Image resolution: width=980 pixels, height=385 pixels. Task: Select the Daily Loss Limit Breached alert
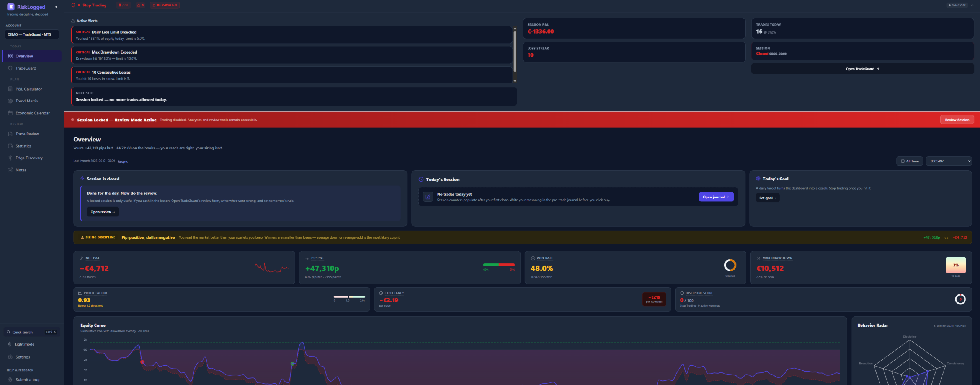pos(292,35)
